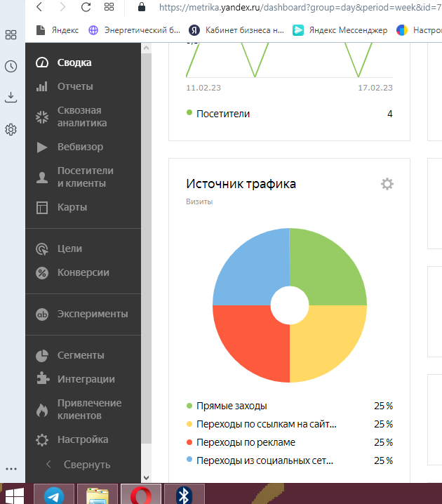The image size is (442, 504).
Task: Open Telegram from taskbar
Action: (54, 494)
